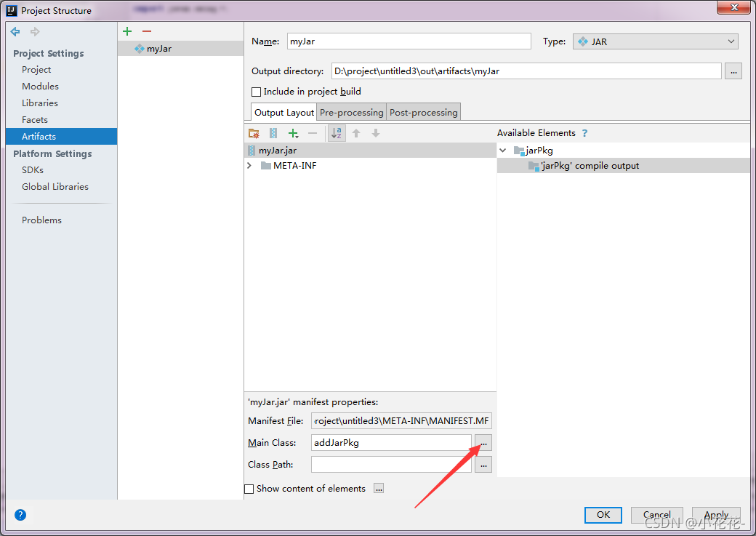
Task: Select jarPkg module in Available Elements
Action: coord(624,151)
